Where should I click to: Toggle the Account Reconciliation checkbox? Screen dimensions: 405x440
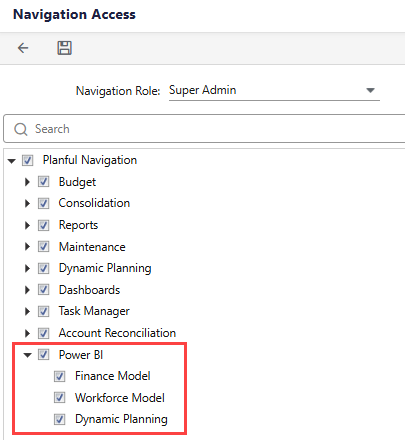point(43,333)
